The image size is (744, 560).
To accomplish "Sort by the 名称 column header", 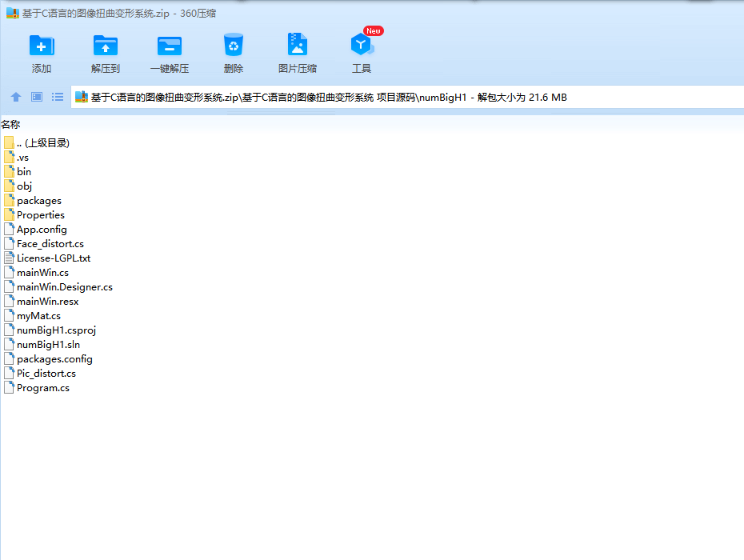I will point(10,124).
